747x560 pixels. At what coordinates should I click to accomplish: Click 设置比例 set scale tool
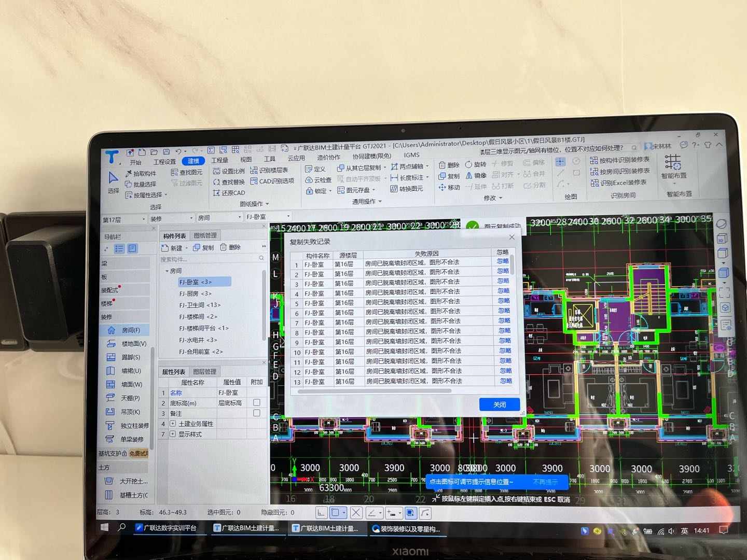[229, 171]
